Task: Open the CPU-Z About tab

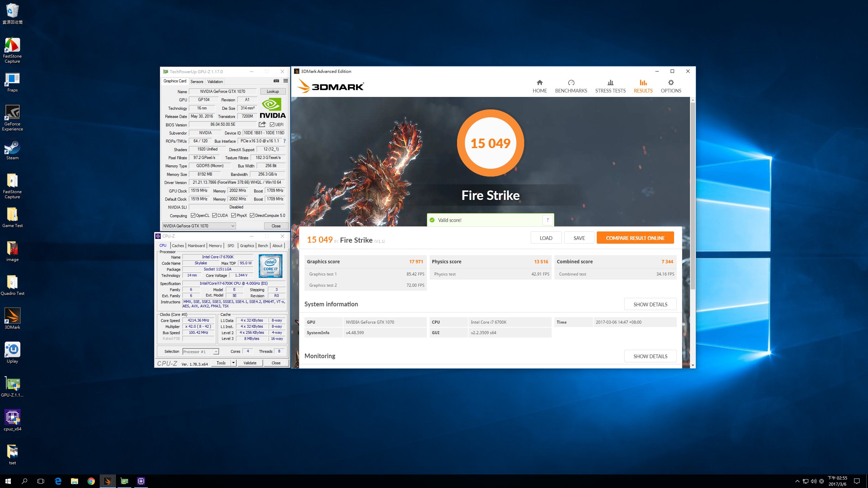Action: click(277, 246)
